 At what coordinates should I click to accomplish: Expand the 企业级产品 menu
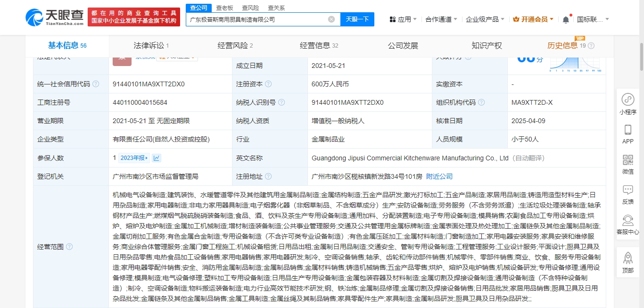485,19
